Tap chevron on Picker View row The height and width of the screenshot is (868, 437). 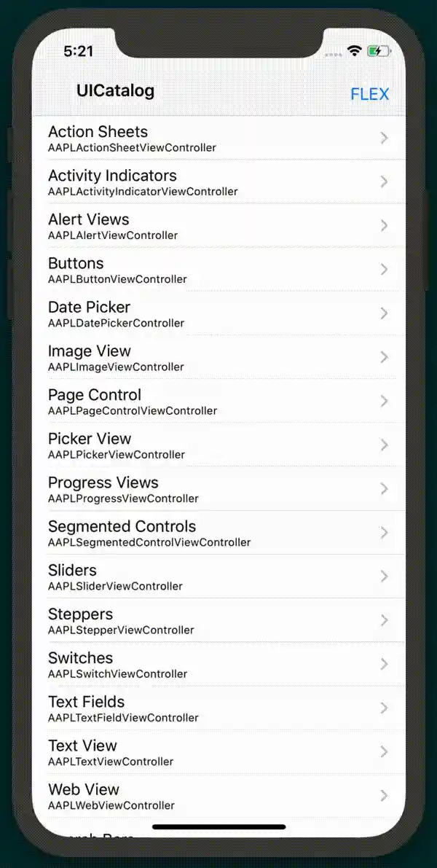click(384, 445)
